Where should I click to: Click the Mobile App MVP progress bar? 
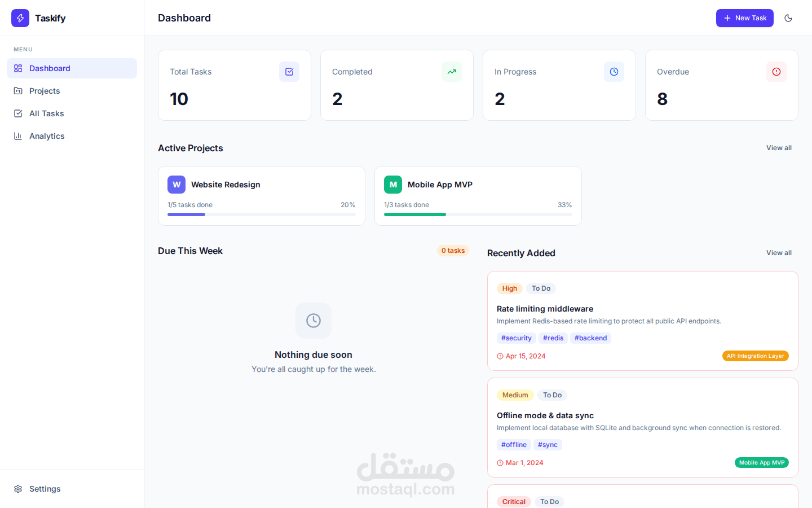478,214
